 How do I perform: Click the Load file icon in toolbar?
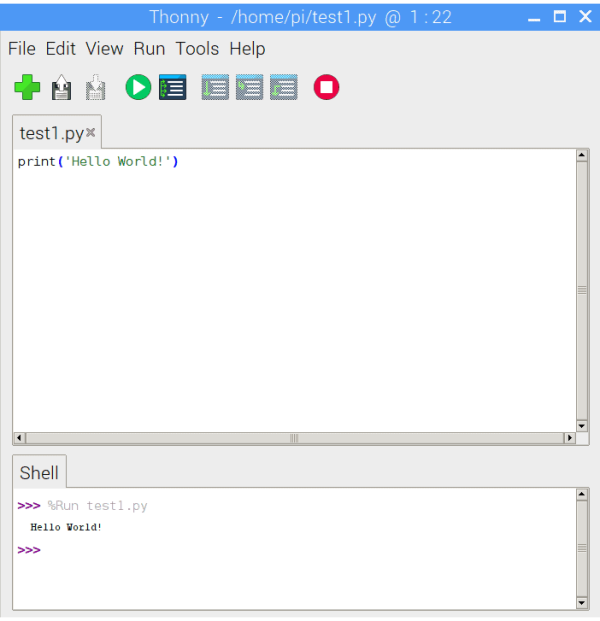click(62, 88)
